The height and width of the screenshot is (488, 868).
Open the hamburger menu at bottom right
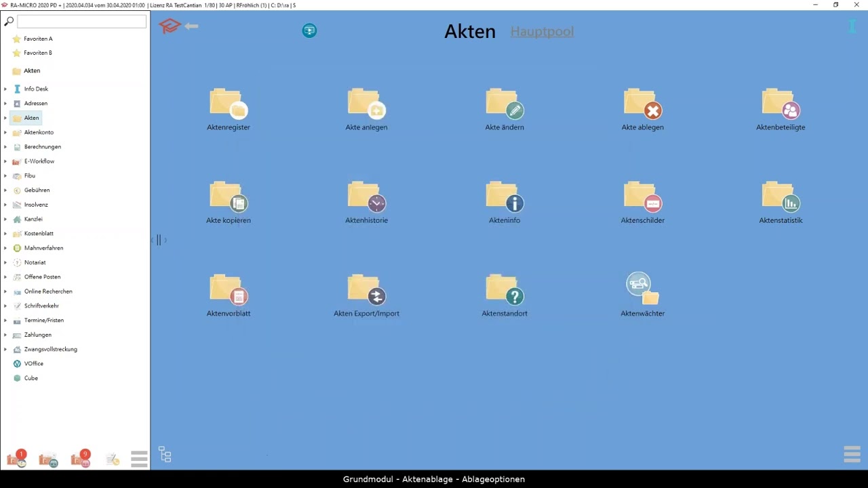(852, 454)
